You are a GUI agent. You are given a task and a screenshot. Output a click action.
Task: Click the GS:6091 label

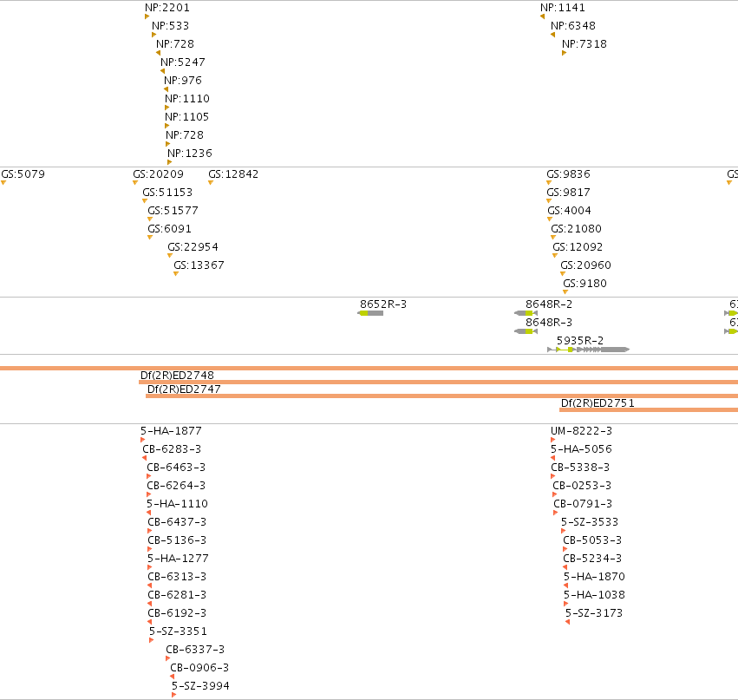click(x=169, y=229)
